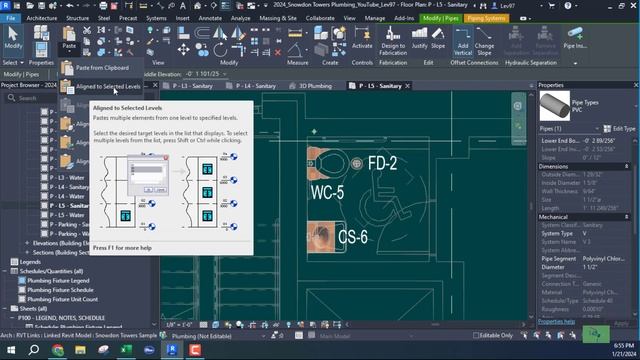
Task: Open the Paste dropdown arrow
Action: point(69,52)
